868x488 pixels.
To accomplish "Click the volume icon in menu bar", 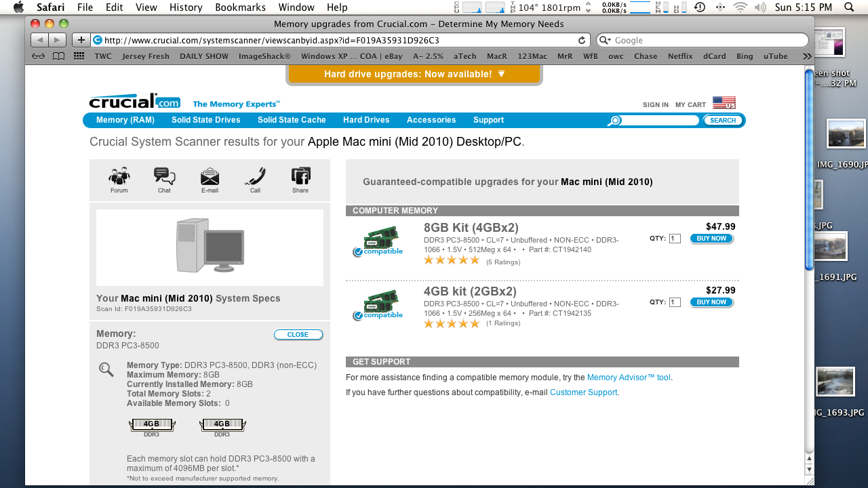I will click(760, 7).
